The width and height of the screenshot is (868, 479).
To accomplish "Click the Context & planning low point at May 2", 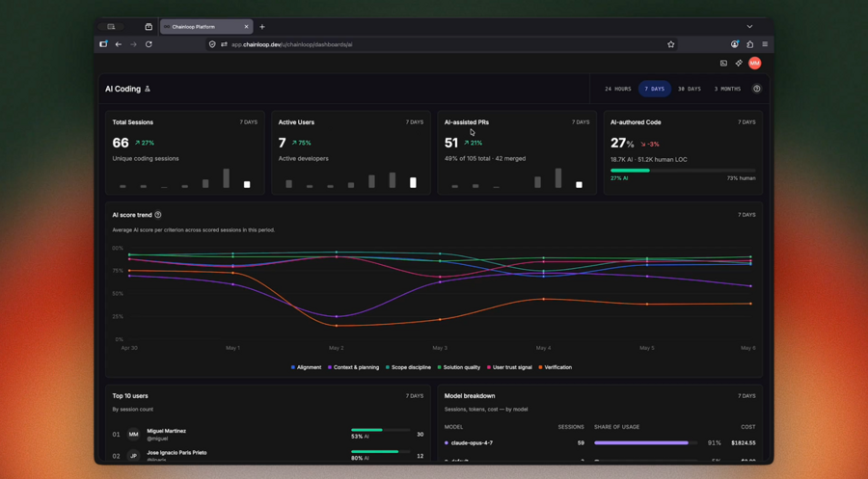I will coord(336,316).
